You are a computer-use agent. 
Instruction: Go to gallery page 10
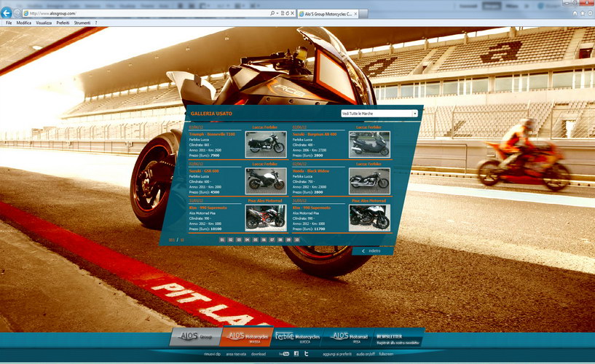[296, 240]
